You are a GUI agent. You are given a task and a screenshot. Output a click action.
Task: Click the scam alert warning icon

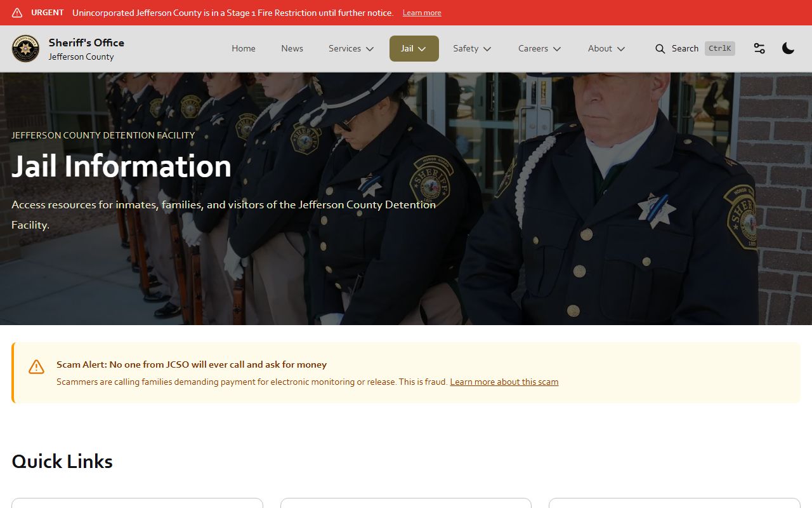tap(36, 366)
